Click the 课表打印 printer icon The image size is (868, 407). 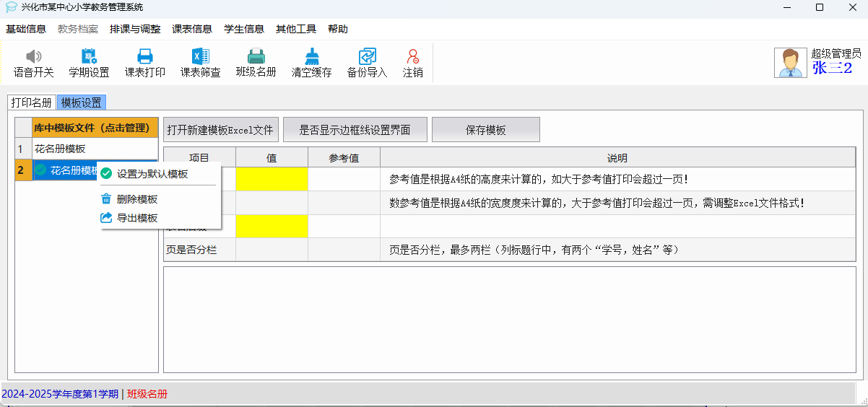click(144, 57)
